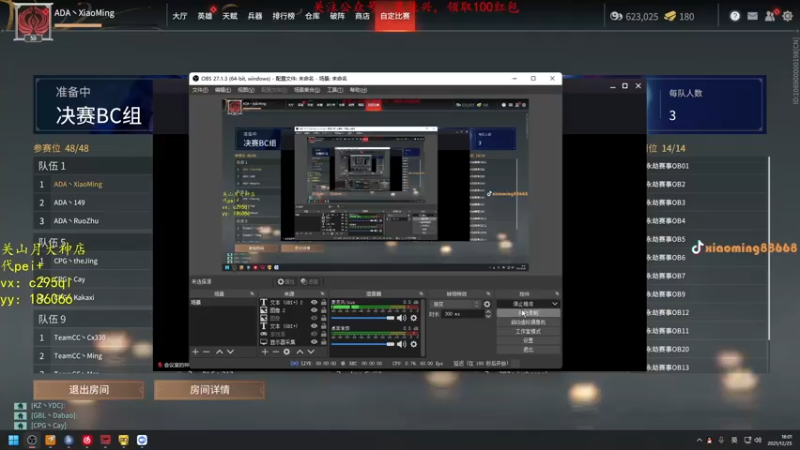Image resolution: width=800 pixels, height=450 pixels.
Task: Open the 渐变 transition type dropdown
Action: click(456, 304)
